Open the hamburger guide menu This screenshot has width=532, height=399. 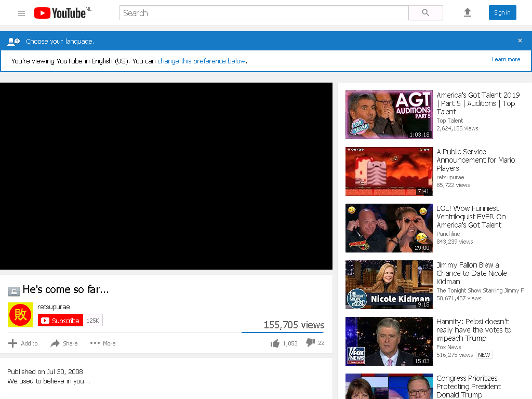click(x=21, y=13)
